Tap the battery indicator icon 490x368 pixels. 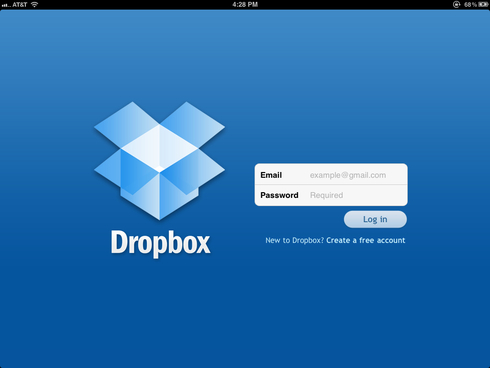tap(483, 5)
